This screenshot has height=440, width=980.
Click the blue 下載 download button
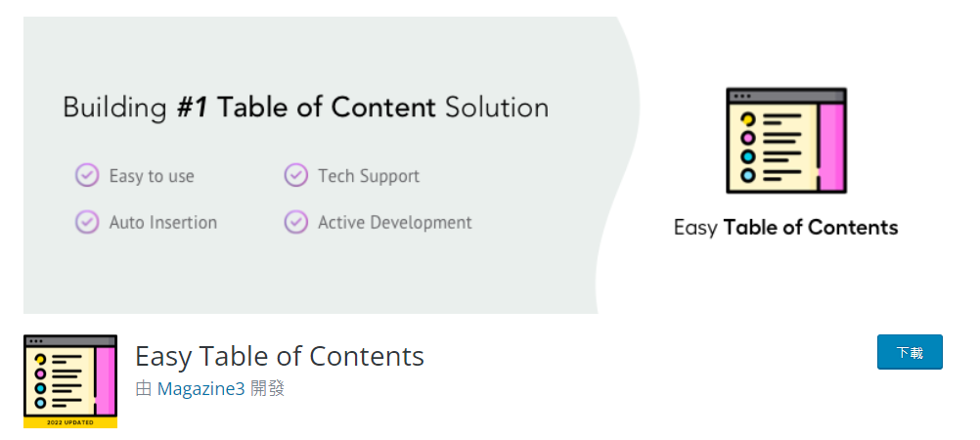point(910,352)
